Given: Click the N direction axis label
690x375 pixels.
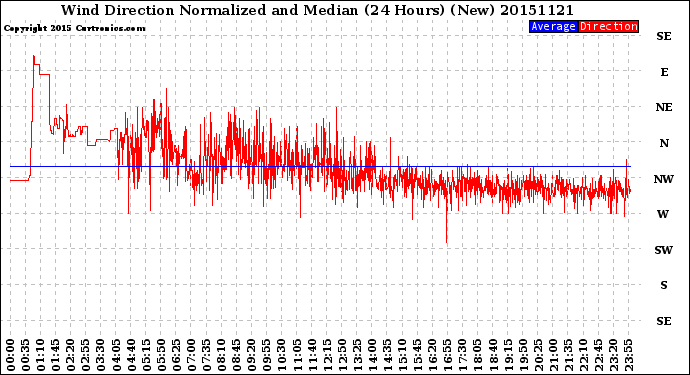Looking at the screenshot, I should pos(664,143).
